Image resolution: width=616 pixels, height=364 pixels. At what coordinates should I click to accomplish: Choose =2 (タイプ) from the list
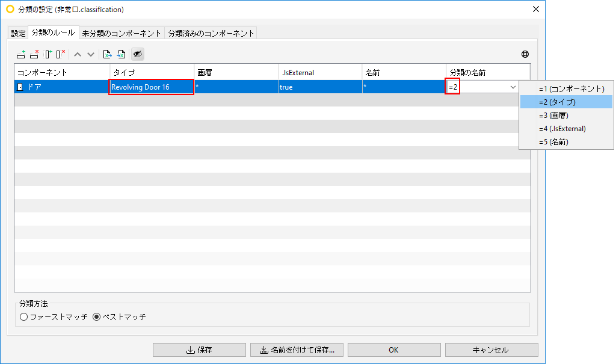(566, 102)
